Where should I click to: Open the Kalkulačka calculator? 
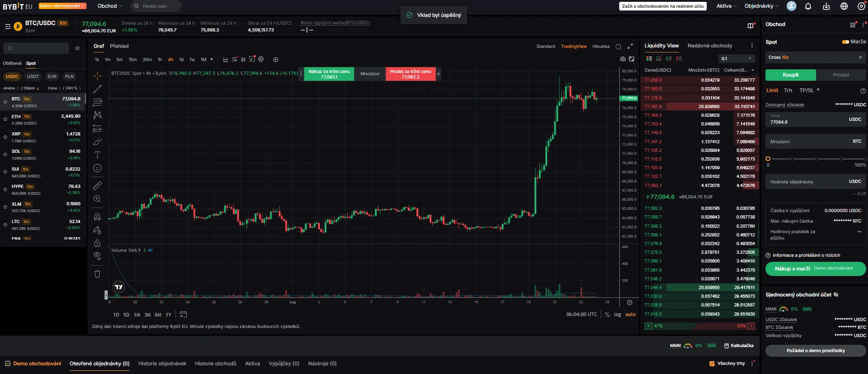[739, 346]
